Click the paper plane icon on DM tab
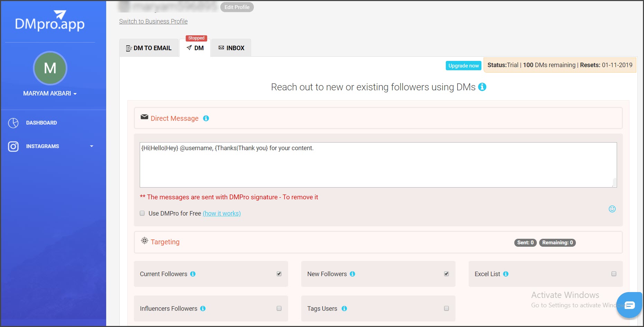The width and height of the screenshot is (644, 327). point(189,48)
